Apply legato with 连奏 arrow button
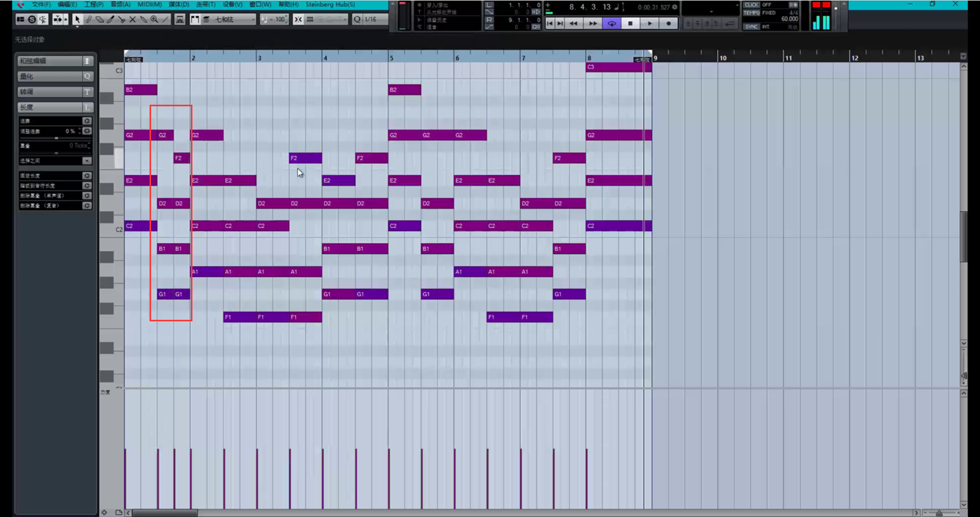Screen dimensions: 980x517 (x=87, y=121)
